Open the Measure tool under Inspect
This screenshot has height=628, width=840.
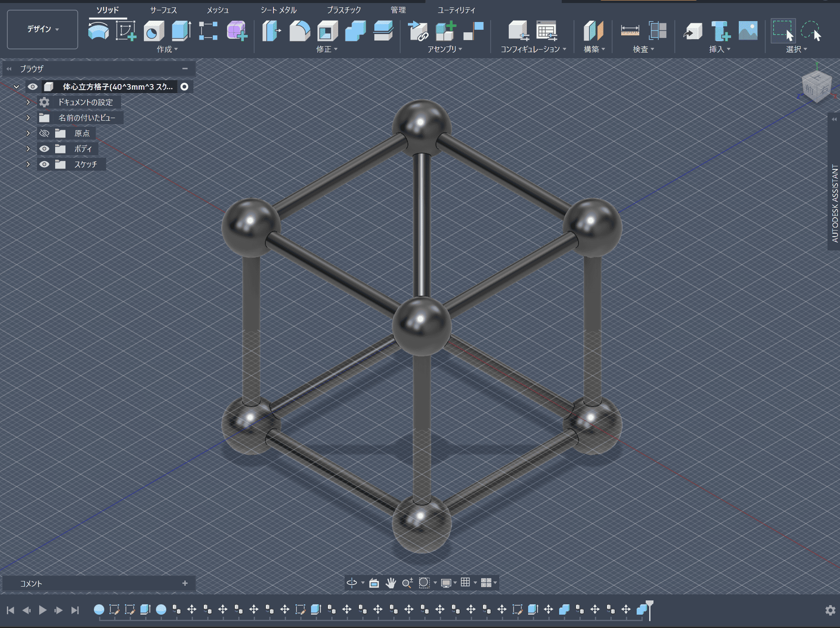click(x=630, y=31)
